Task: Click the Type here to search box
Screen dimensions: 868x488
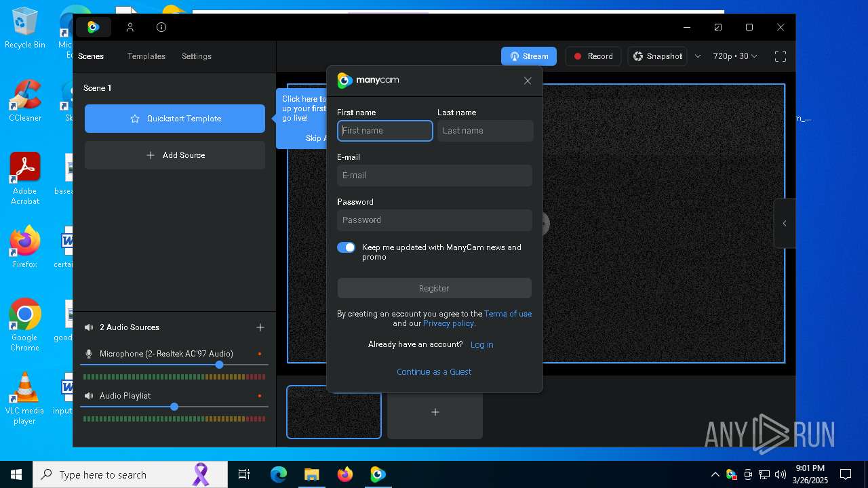Action: point(130,474)
